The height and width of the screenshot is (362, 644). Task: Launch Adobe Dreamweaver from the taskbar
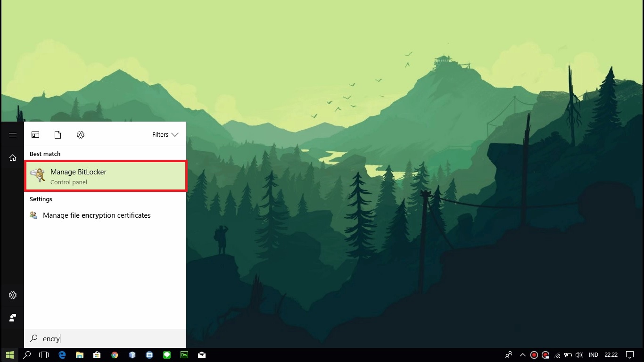click(184, 355)
